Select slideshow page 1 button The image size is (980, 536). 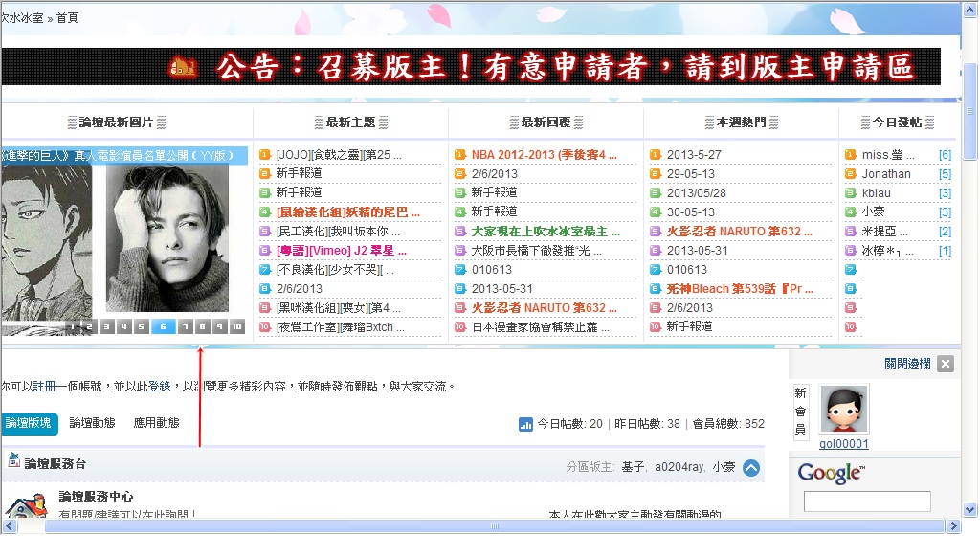(x=73, y=326)
